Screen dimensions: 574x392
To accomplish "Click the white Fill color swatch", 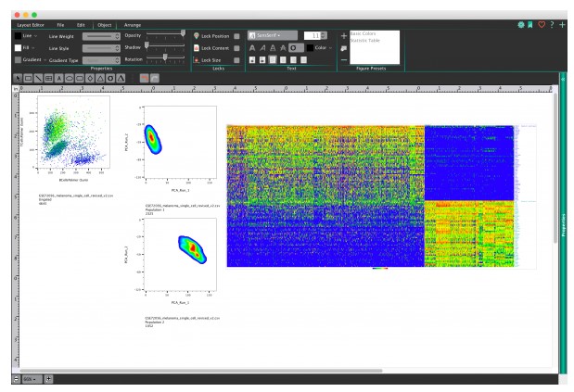I will point(18,48).
